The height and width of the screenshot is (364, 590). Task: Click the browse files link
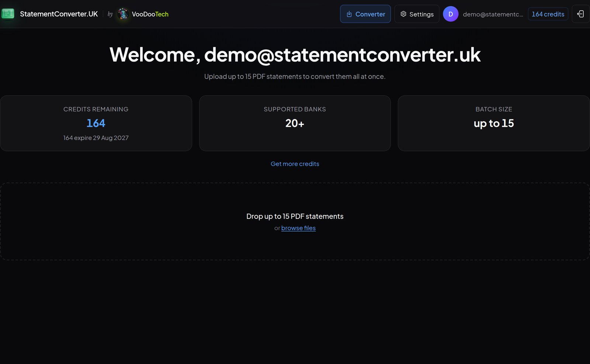298,228
